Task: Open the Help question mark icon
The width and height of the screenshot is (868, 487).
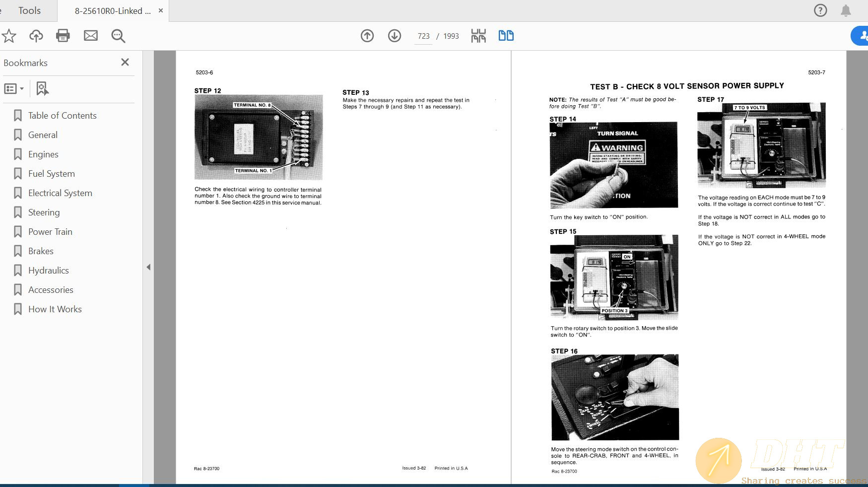Action: (x=820, y=10)
